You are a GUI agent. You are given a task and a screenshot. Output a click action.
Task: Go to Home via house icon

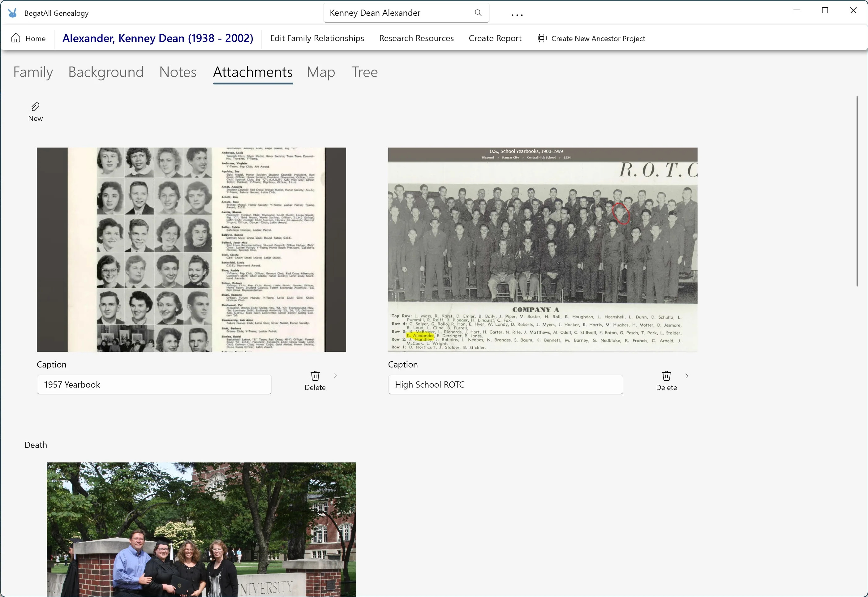point(28,38)
